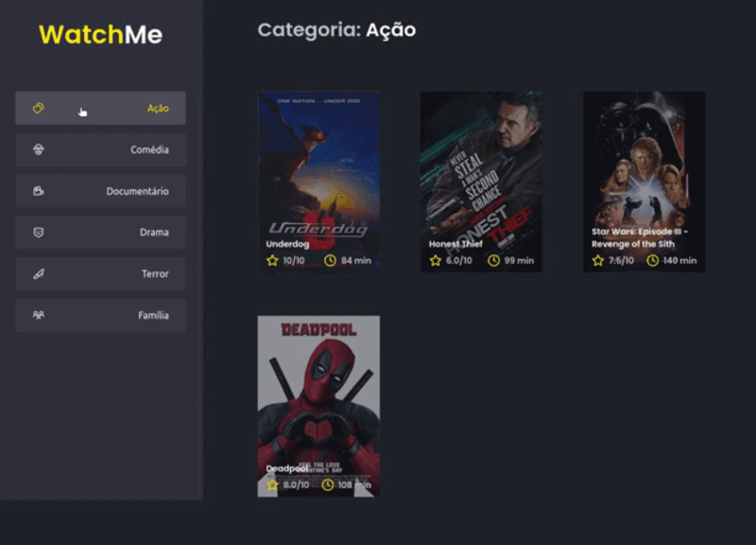The height and width of the screenshot is (545, 756).
Task: Click the Documentário camera icon
Action: (x=39, y=191)
